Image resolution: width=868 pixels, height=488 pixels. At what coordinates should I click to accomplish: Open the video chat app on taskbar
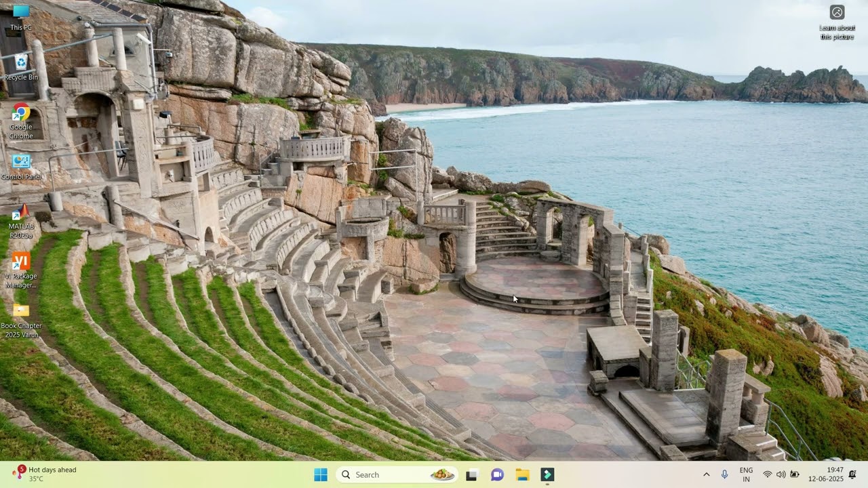click(497, 474)
